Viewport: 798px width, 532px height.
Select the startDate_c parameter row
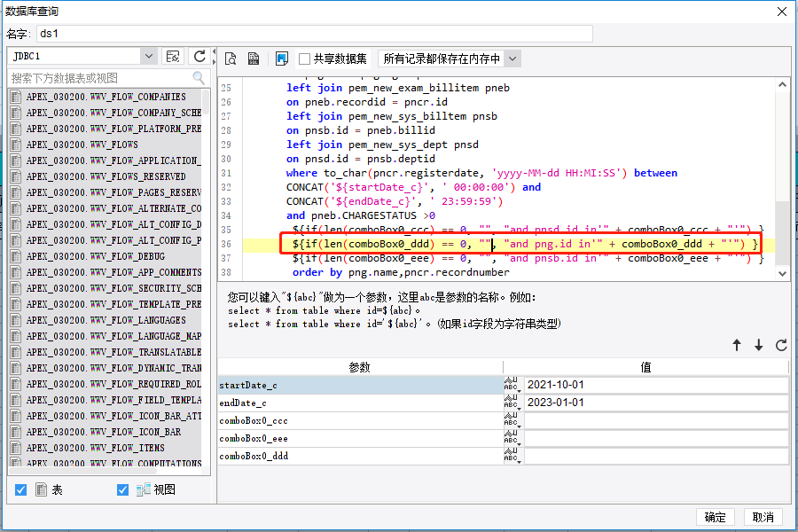point(360,386)
